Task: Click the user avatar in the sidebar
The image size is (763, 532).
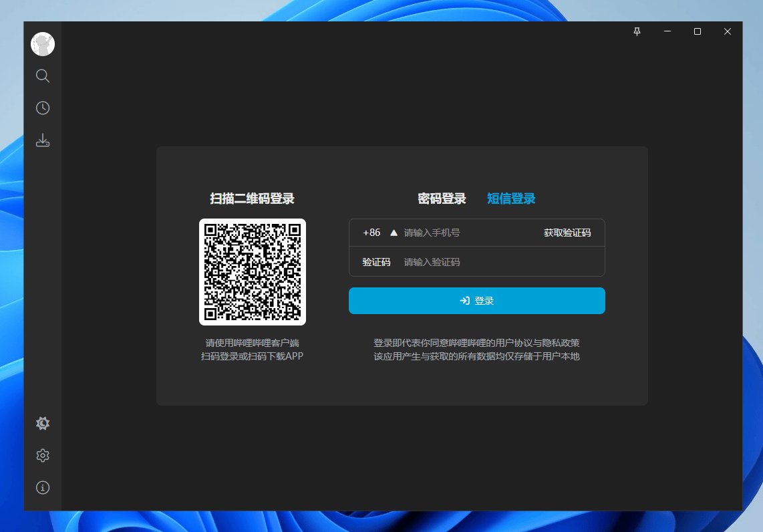Action: coord(43,44)
